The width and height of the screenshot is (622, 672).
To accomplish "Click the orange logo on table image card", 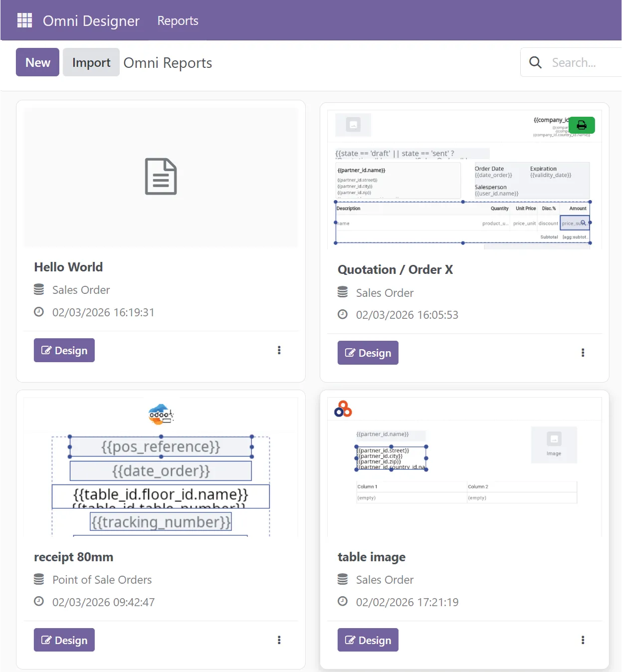I will coord(343,409).
